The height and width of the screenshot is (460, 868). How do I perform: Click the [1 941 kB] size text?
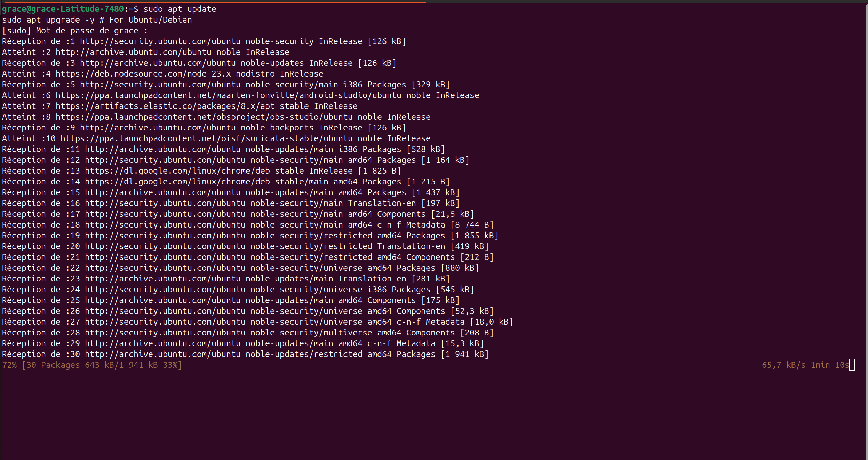[x=464, y=354]
